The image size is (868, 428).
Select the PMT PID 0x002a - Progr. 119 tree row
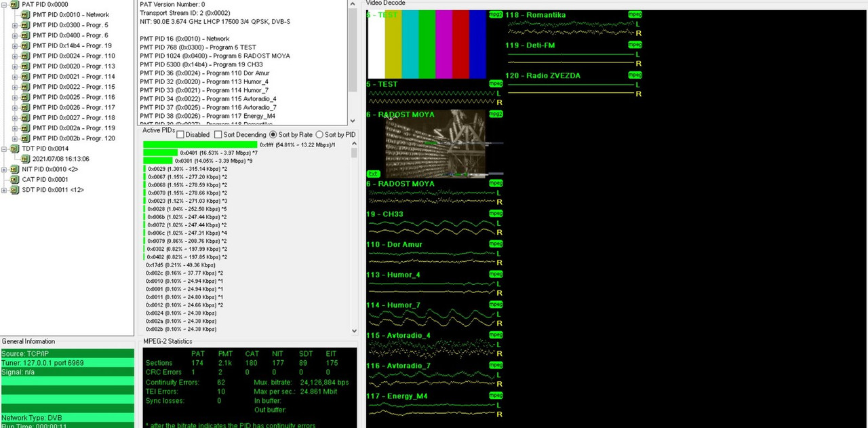point(73,128)
